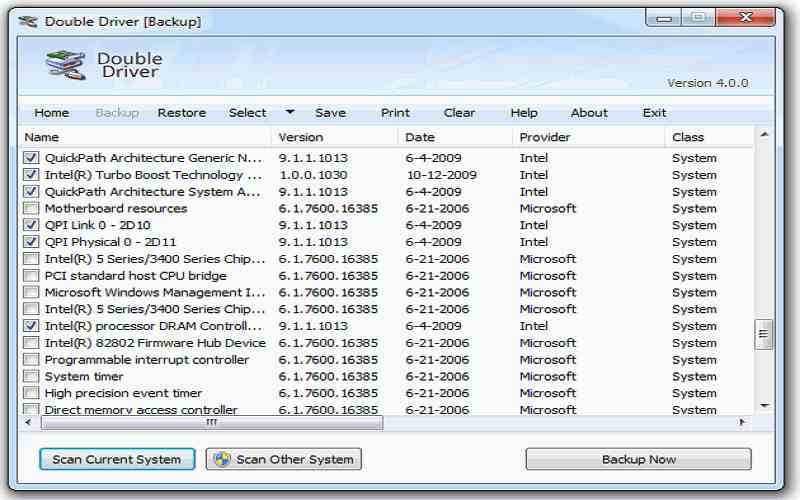800x500 pixels.
Task: Open the Restore menu item
Action: coord(182,113)
